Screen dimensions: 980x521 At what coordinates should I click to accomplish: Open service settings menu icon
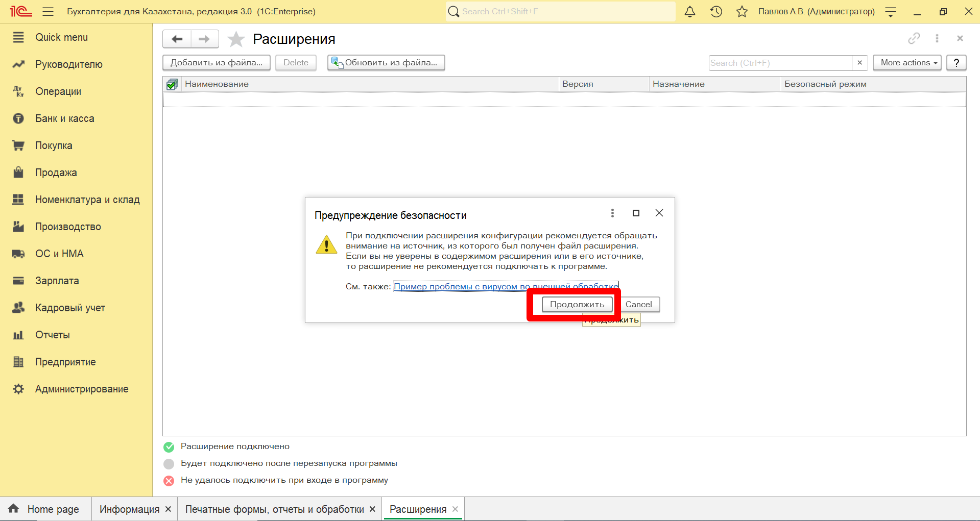tap(891, 12)
